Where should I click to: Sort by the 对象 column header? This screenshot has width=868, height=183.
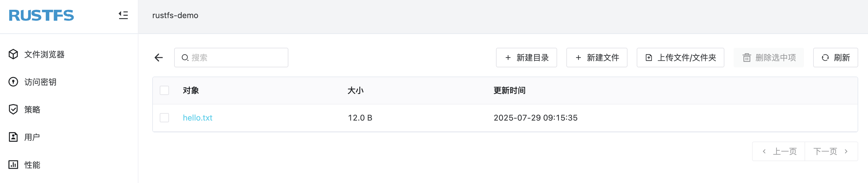click(190, 90)
